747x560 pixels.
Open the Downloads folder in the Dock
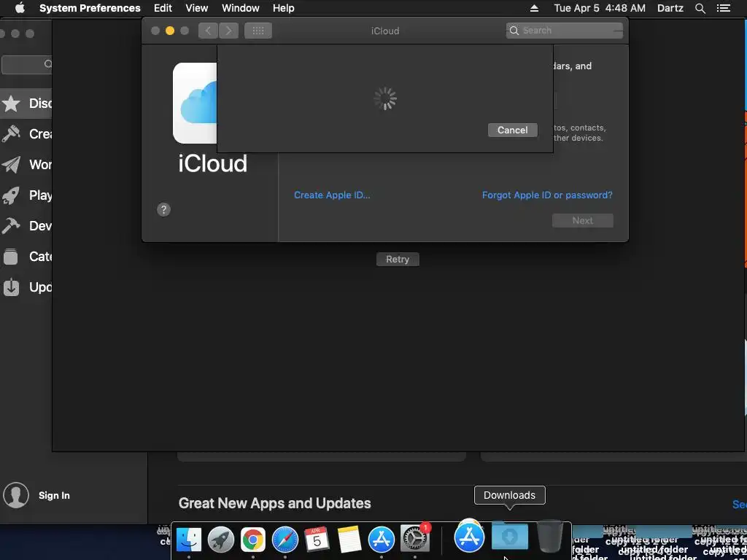510,537
